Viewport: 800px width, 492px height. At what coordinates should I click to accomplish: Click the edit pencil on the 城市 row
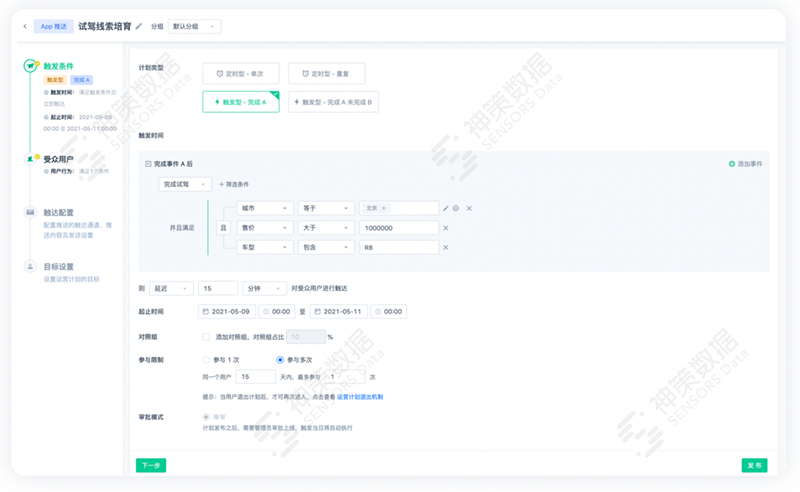(446, 208)
